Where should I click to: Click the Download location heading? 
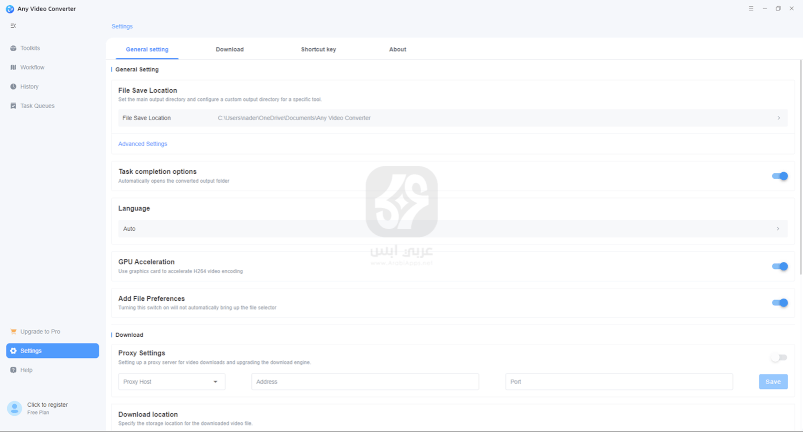(x=148, y=415)
